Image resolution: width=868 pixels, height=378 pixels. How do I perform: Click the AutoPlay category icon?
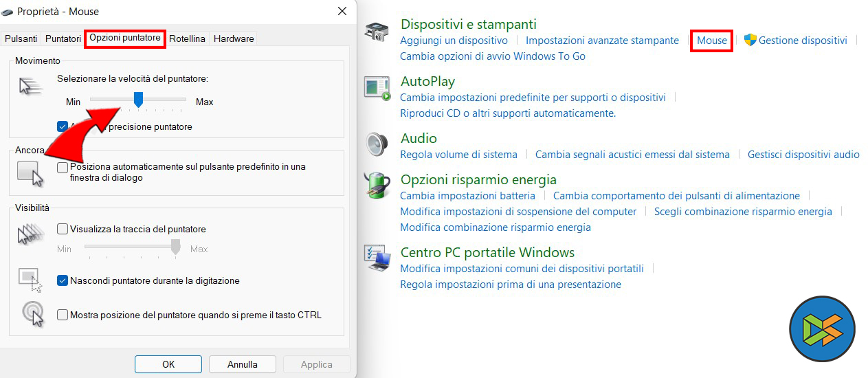(x=377, y=89)
